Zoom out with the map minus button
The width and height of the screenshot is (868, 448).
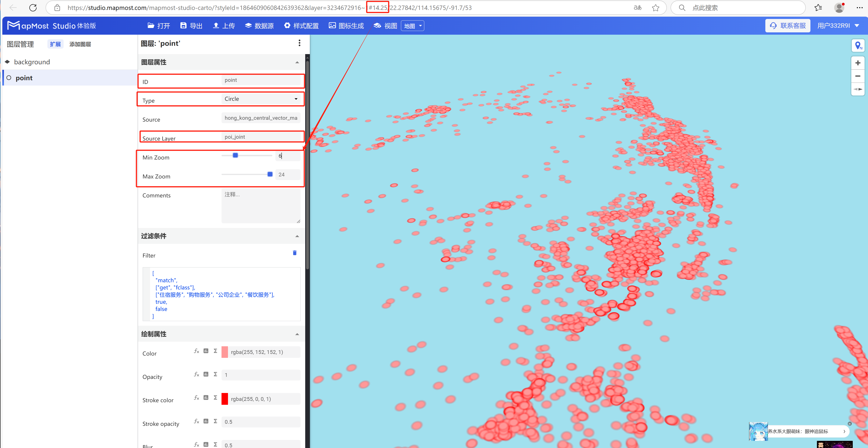[x=858, y=76]
